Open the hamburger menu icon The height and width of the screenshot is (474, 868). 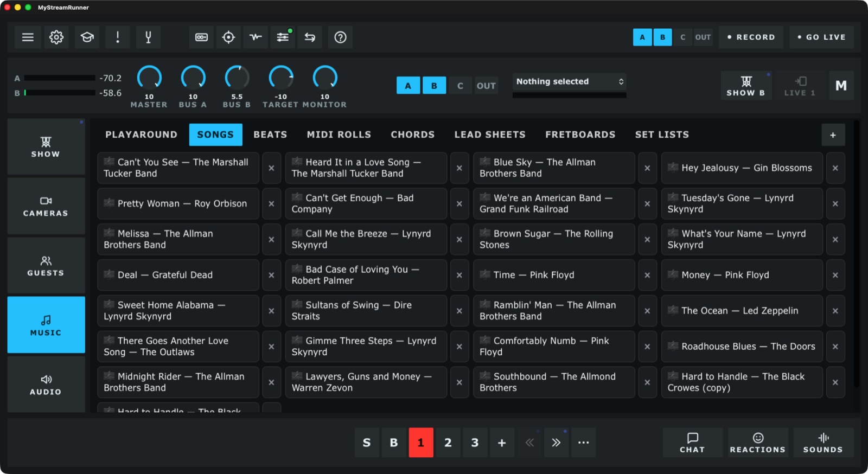pyautogui.click(x=28, y=37)
